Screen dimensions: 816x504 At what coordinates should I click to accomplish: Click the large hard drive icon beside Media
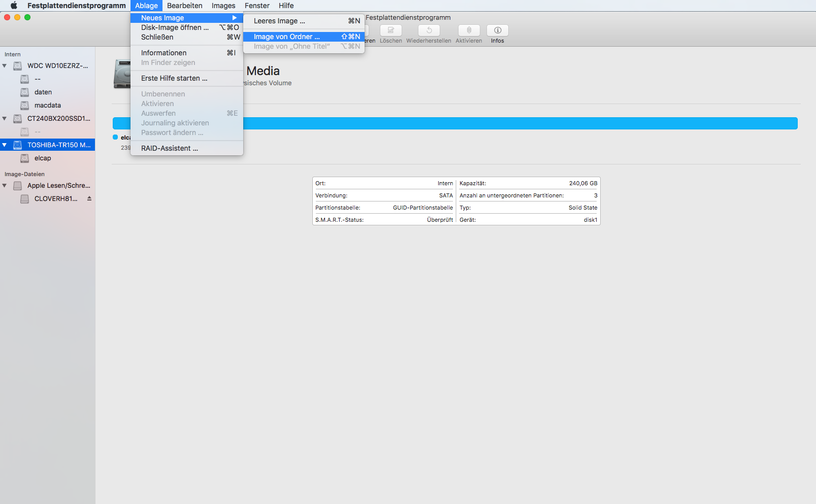pos(122,74)
